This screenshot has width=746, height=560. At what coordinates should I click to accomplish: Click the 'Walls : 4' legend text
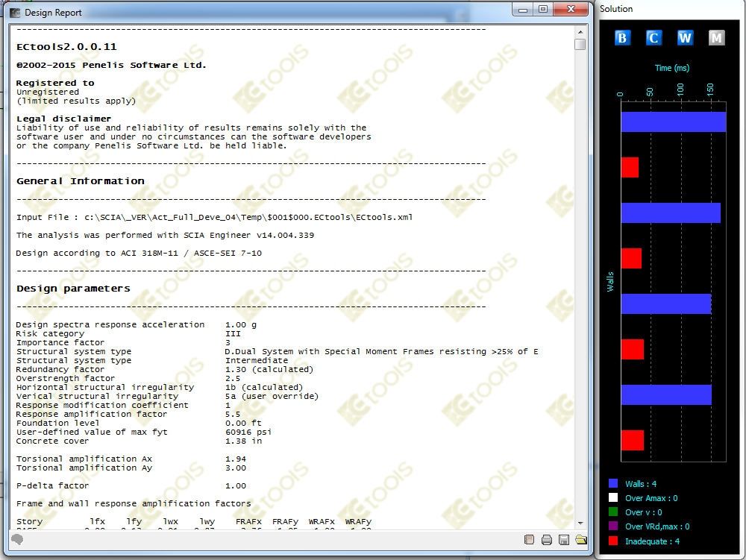(x=641, y=484)
